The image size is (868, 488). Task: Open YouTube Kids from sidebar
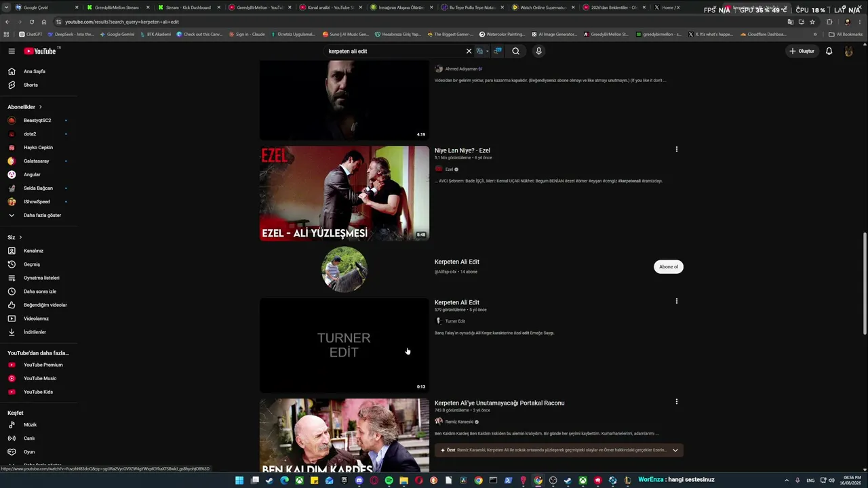pyautogui.click(x=39, y=392)
